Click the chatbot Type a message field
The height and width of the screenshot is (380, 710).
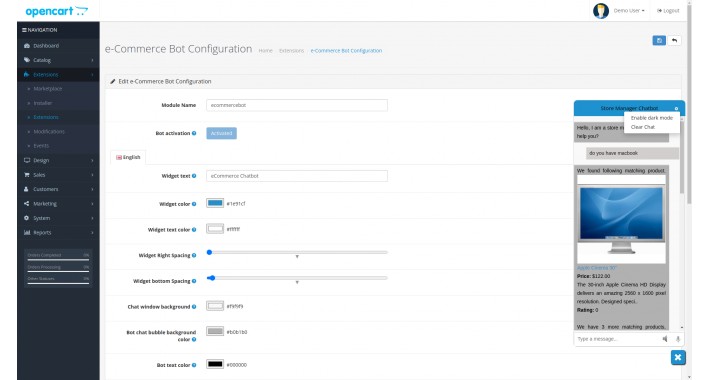[x=617, y=339]
